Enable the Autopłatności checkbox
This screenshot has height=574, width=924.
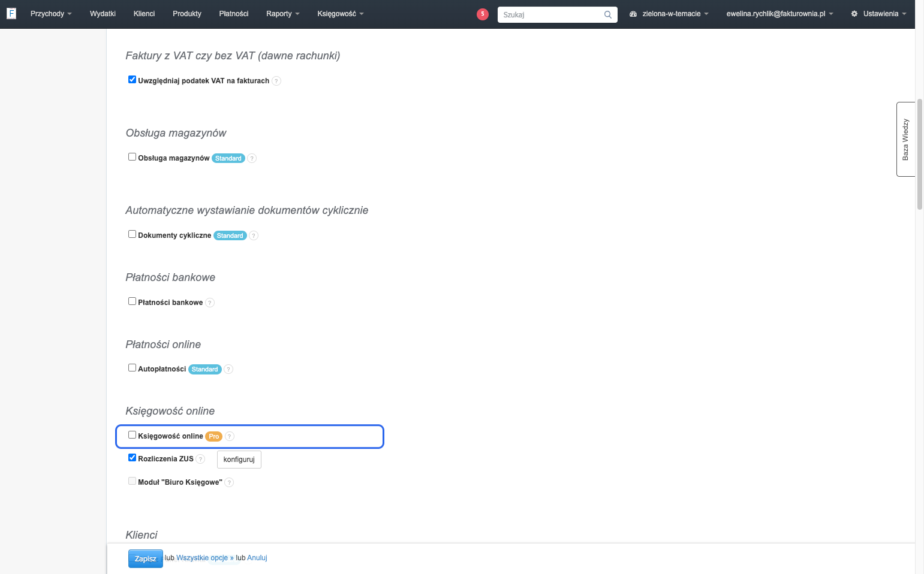pyautogui.click(x=133, y=368)
